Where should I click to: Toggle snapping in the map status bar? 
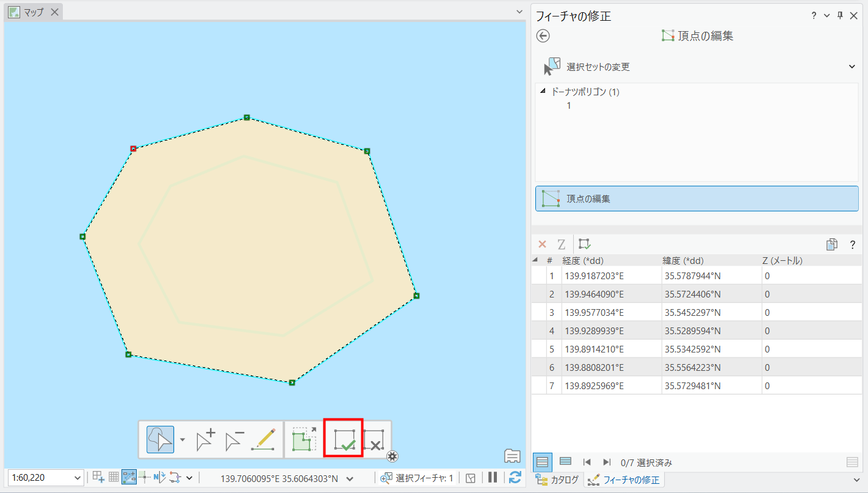[129, 478]
